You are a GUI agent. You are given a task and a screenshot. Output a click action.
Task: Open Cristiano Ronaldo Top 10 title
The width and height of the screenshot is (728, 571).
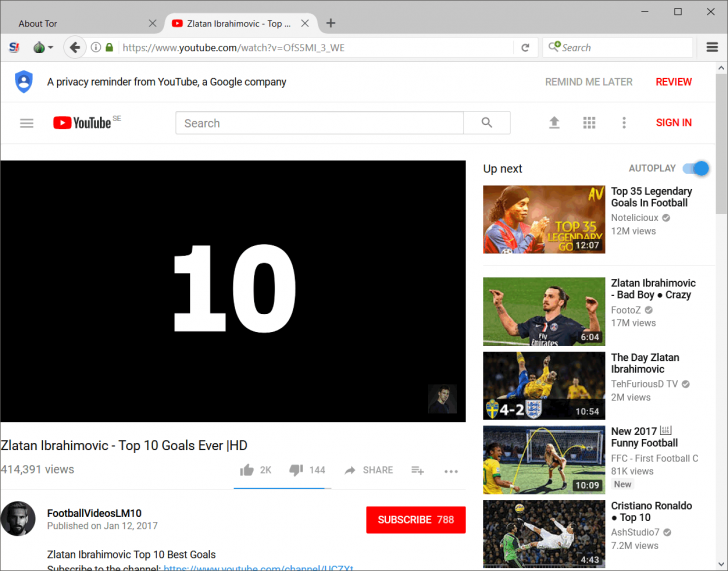point(651,512)
